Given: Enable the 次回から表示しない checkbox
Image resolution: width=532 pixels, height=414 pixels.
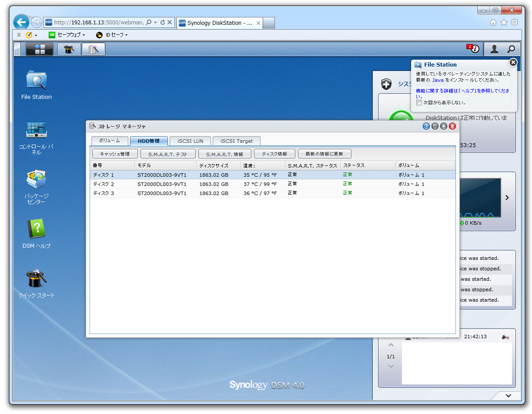Looking at the screenshot, I should 419,103.
